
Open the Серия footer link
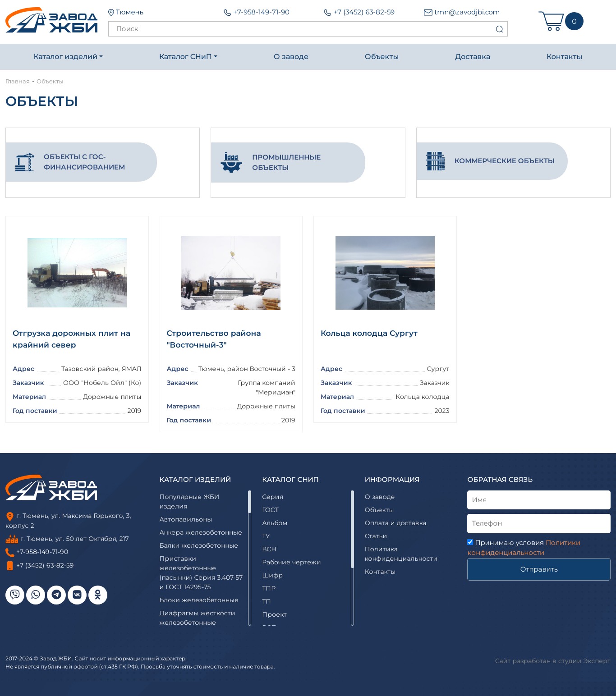pos(273,497)
